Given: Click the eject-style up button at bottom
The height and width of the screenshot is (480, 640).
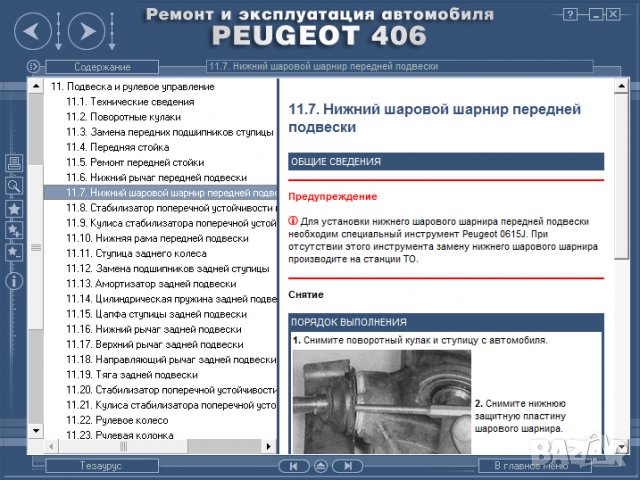Looking at the screenshot, I should click(320, 466).
